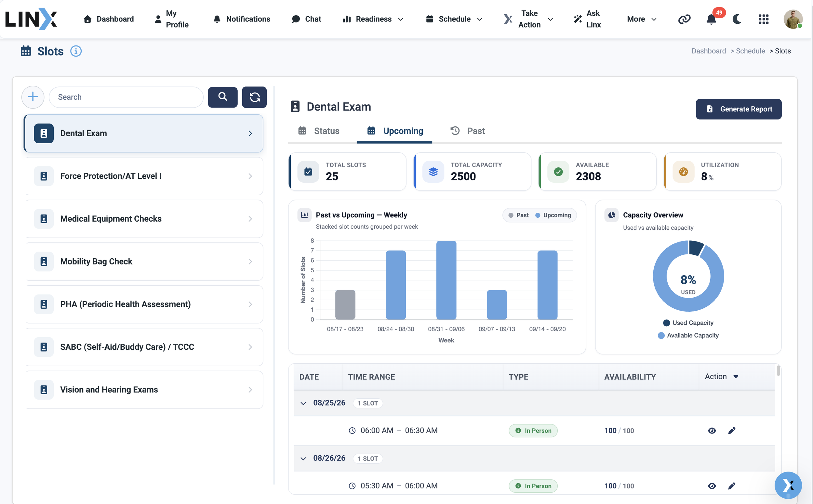Click the Search input field

[x=126, y=97]
